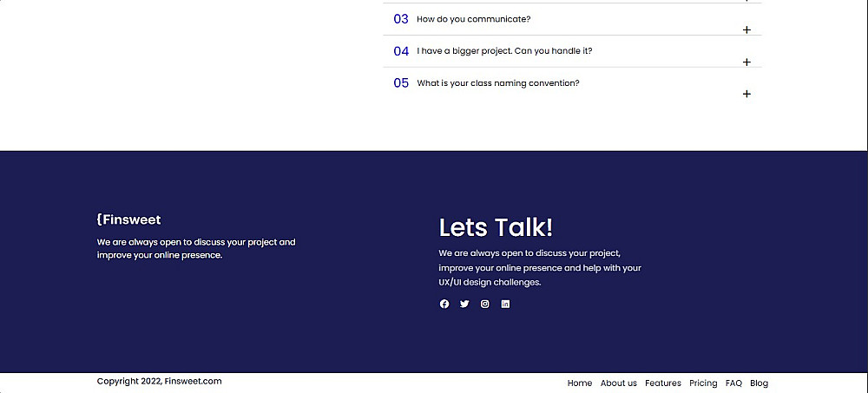The image size is (868, 393).
Task: Open the Facebook social icon
Action: point(444,304)
